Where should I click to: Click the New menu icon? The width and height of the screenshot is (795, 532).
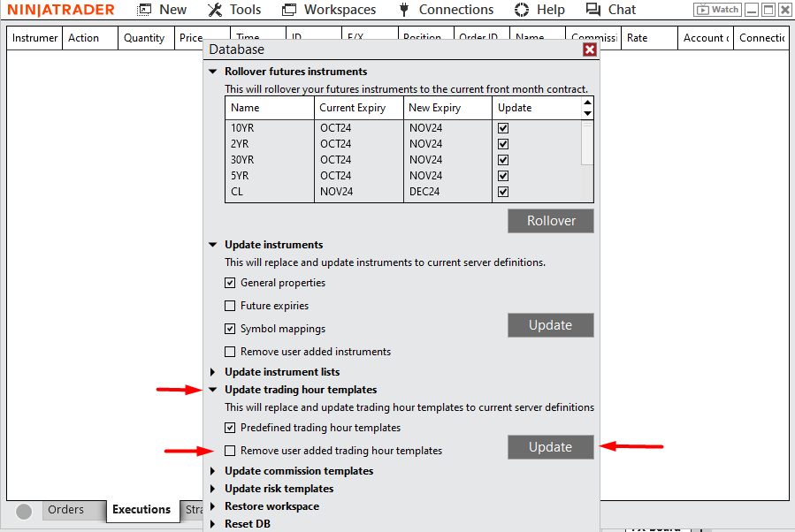[x=146, y=10]
